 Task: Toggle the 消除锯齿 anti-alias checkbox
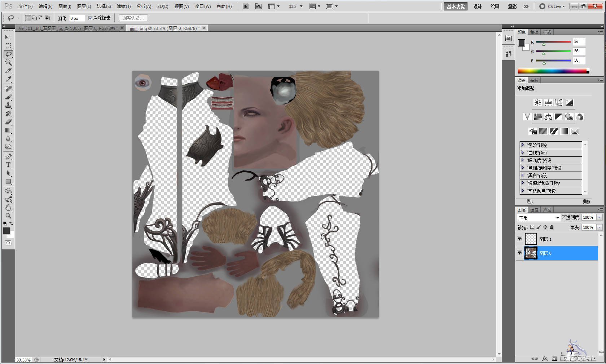[90, 18]
